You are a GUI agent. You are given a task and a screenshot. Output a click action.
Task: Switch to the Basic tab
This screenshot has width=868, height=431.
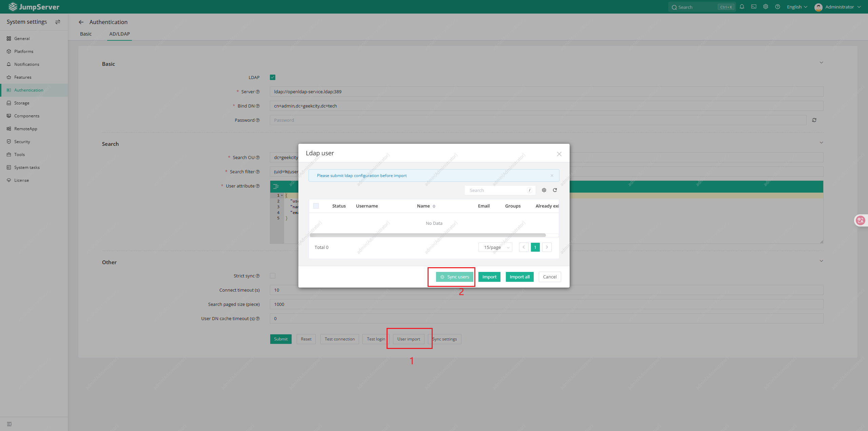pos(86,34)
